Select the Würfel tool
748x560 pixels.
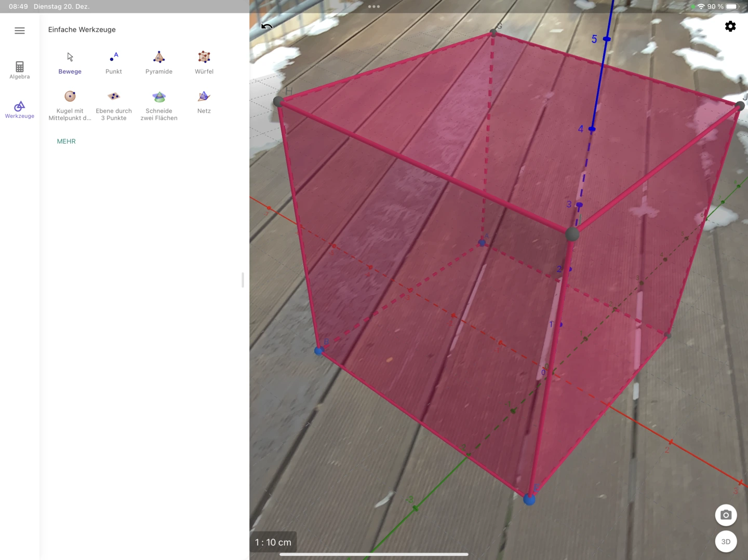coord(204,62)
